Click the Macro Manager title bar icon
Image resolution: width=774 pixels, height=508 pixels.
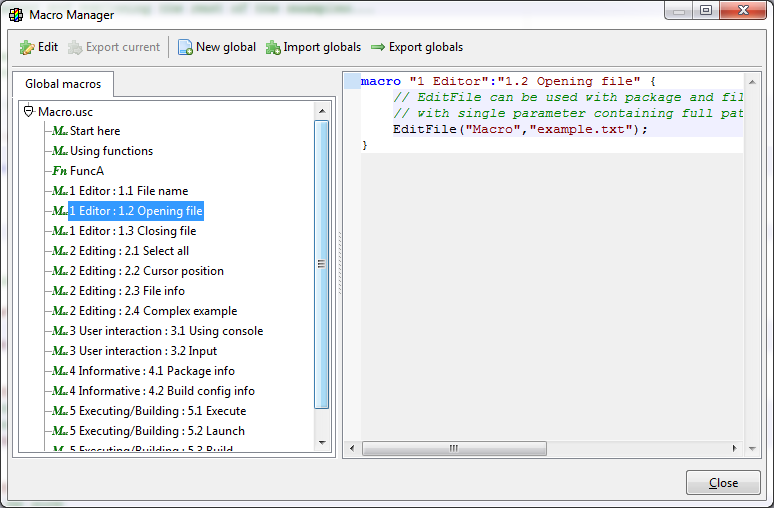17,14
